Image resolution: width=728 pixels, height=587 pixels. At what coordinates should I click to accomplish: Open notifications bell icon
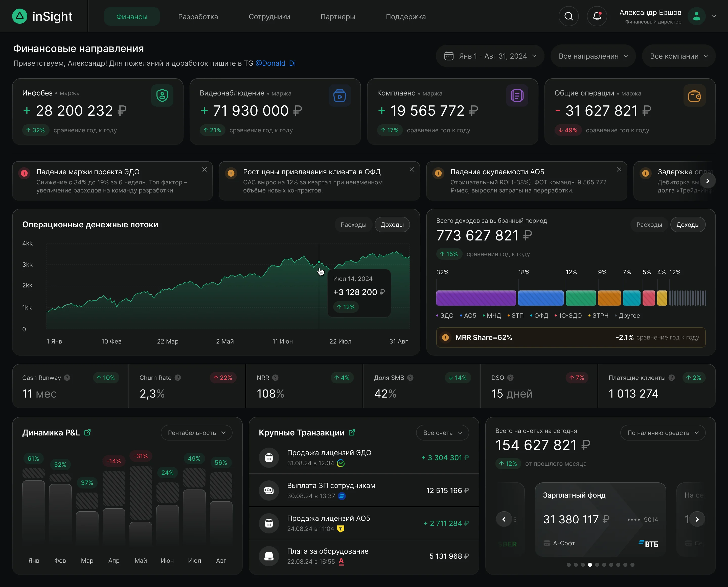(597, 16)
